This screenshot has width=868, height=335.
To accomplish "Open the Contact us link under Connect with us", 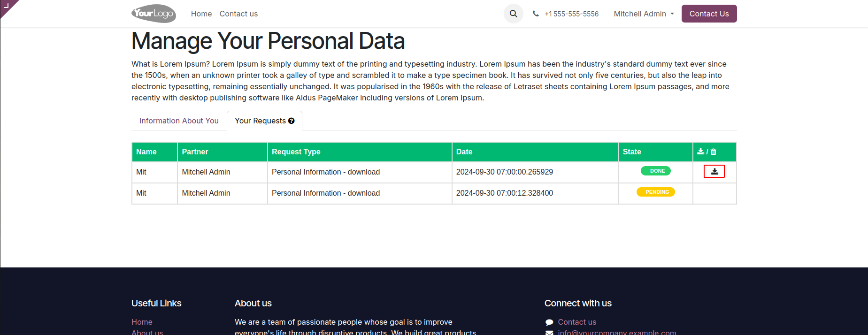I will coord(577,322).
